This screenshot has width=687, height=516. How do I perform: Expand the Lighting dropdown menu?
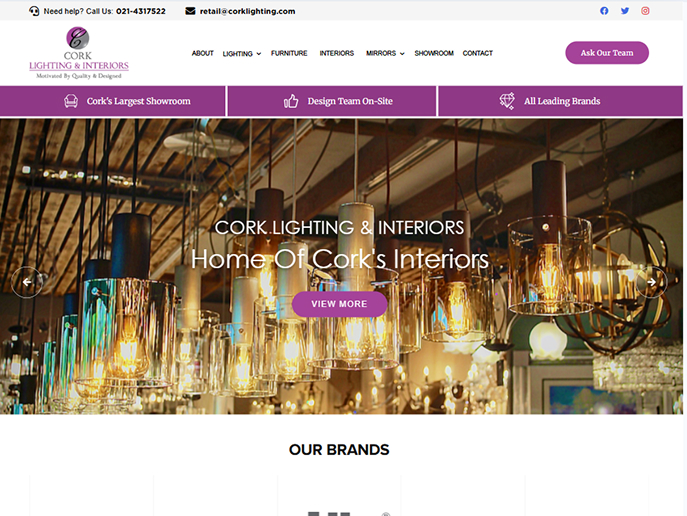click(x=242, y=53)
